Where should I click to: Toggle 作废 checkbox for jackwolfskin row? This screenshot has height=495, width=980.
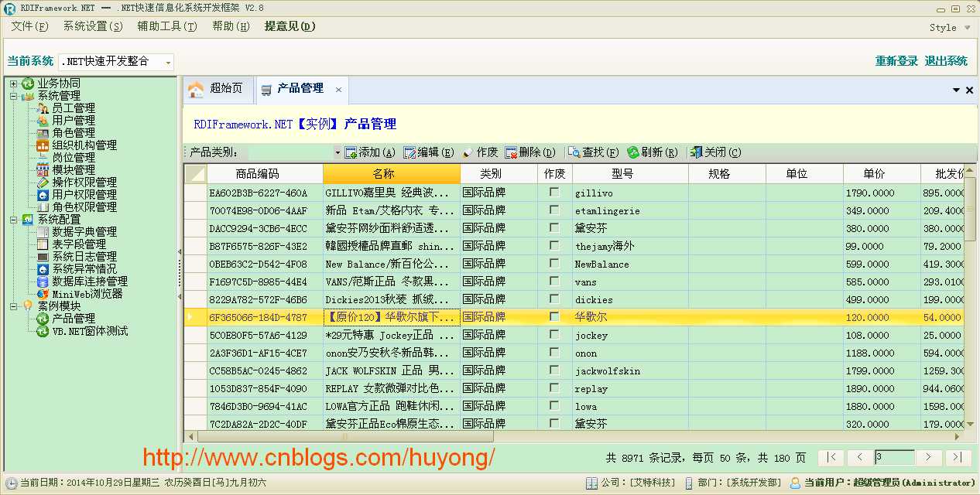click(554, 370)
